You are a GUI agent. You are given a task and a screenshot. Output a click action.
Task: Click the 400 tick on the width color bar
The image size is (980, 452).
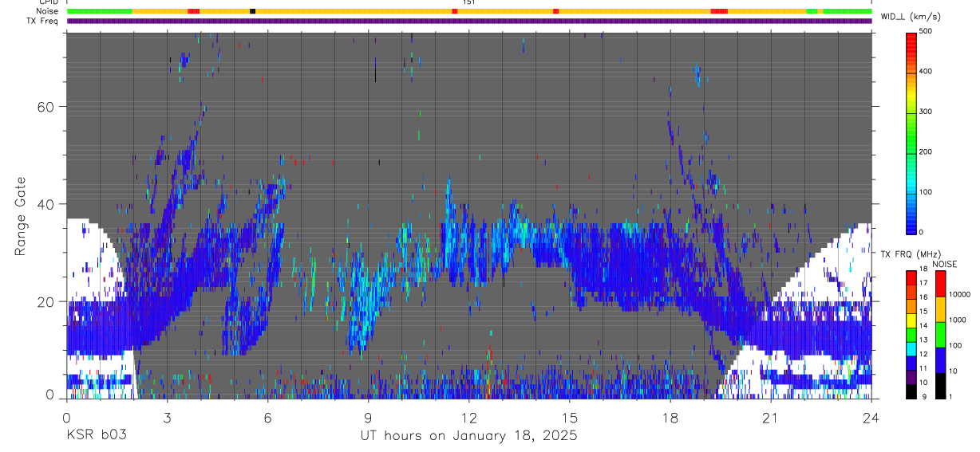(926, 71)
